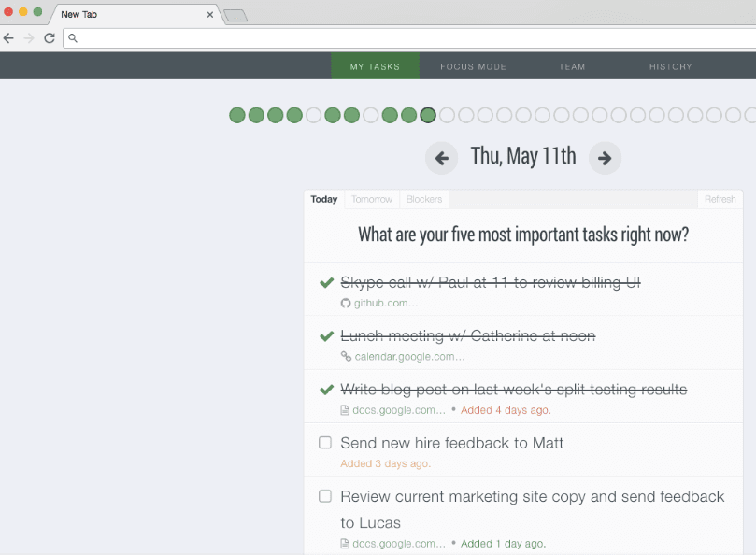This screenshot has height=555, width=756.
Task: Check 'Review current marketing site copy' task
Action: point(325,496)
